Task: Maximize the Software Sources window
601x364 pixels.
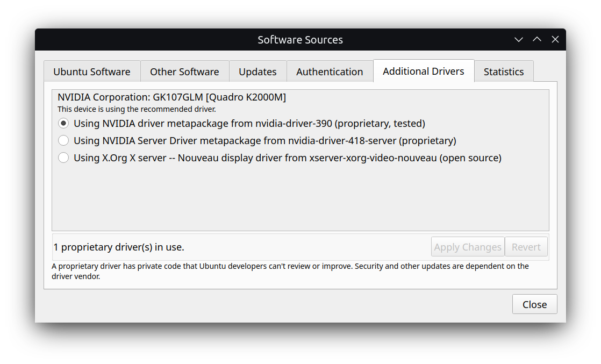Action: click(537, 39)
